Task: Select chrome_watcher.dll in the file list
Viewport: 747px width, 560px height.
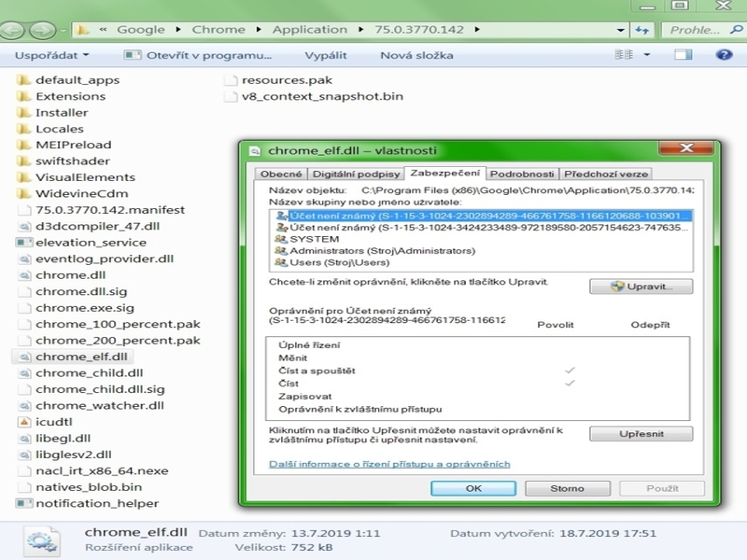Action: 91,406
